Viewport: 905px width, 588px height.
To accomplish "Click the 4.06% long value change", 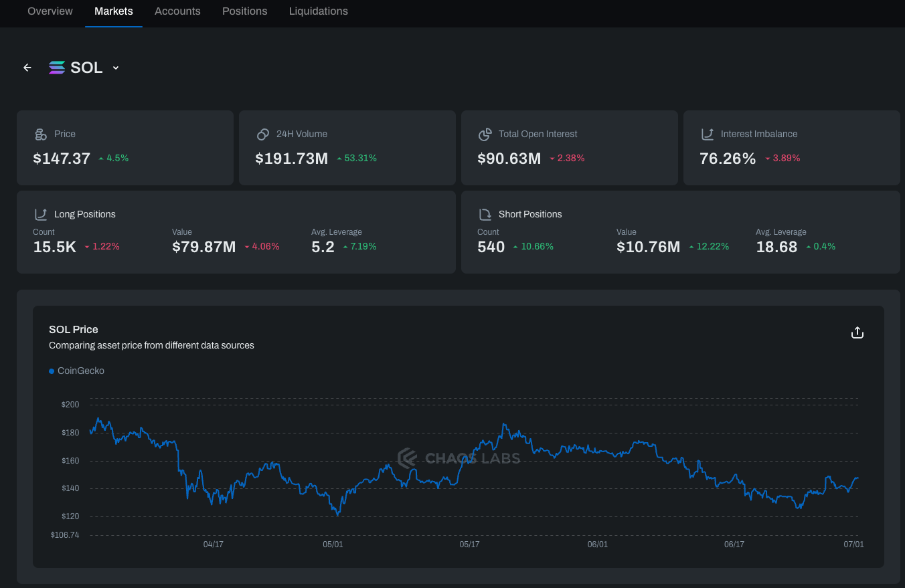I will point(262,247).
